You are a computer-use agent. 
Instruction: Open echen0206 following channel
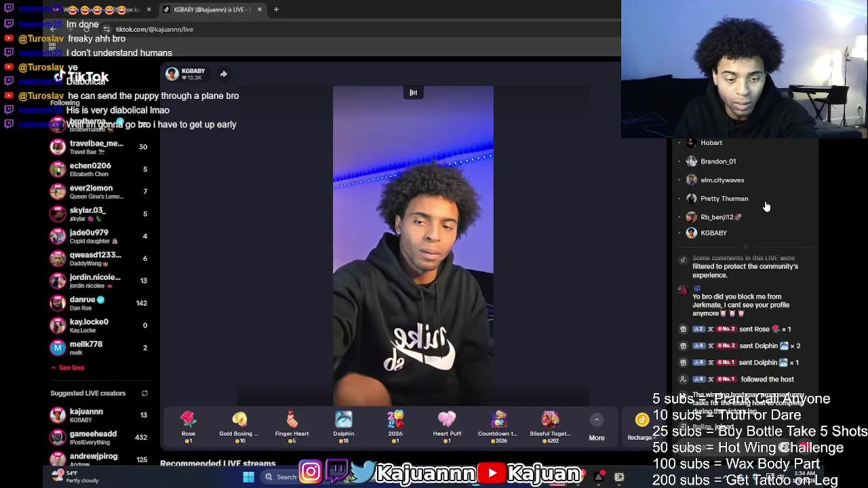pyautogui.click(x=99, y=169)
